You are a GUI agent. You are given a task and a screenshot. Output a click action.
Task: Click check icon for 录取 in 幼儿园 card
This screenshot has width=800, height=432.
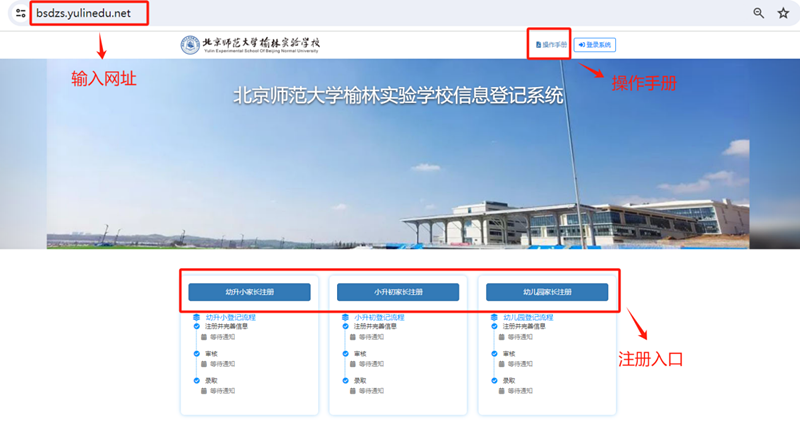(494, 380)
